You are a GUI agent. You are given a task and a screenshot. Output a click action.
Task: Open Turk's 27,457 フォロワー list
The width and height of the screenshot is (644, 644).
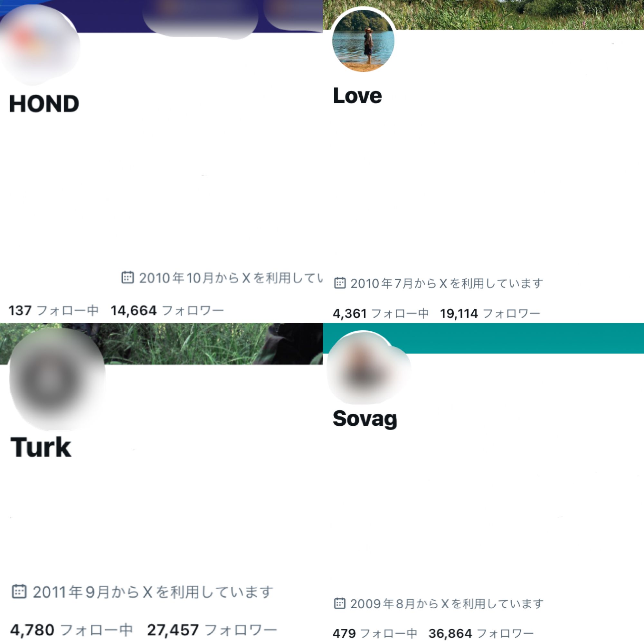click(x=212, y=630)
